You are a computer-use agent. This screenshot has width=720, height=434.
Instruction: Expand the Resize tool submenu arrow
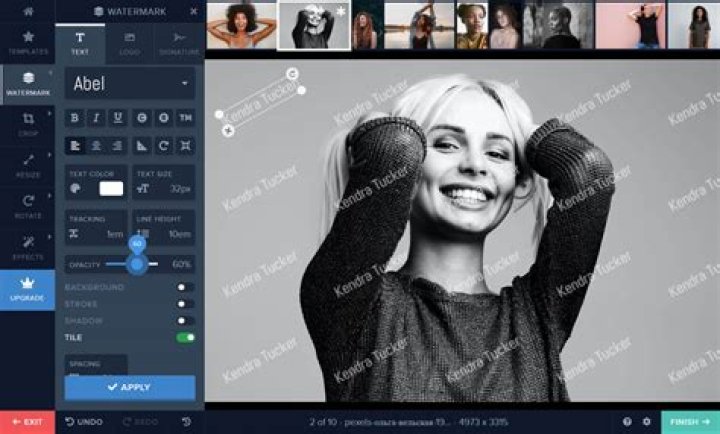(x=50, y=155)
